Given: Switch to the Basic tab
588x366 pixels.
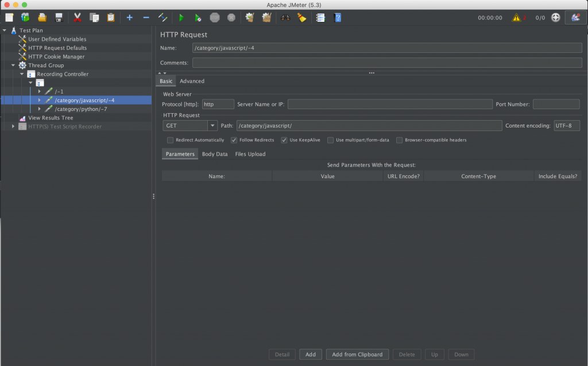Looking at the screenshot, I should [166, 81].
